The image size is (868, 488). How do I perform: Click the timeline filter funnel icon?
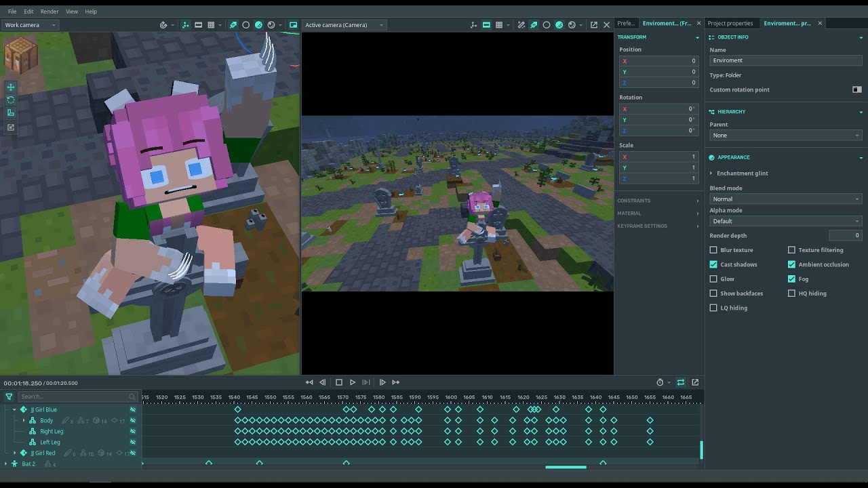[9, 396]
